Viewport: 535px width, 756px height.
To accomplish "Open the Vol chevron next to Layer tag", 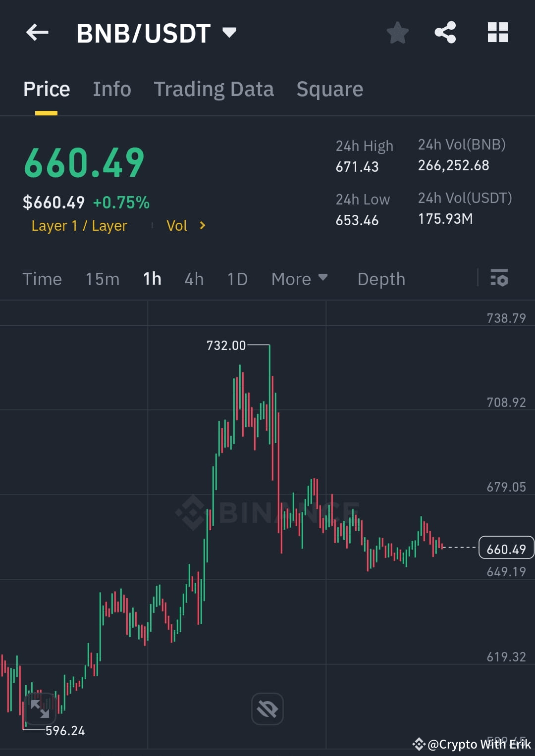I will (203, 225).
